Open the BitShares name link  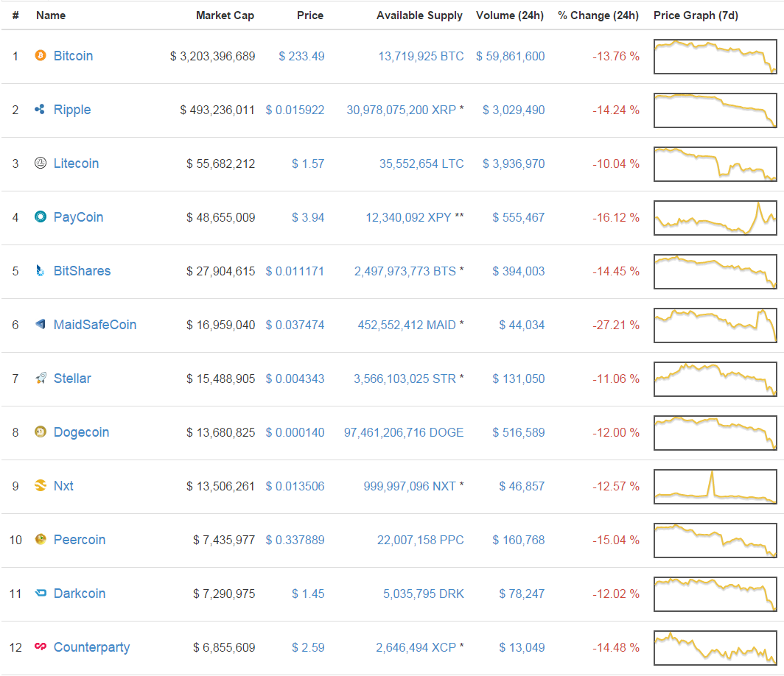[82, 271]
